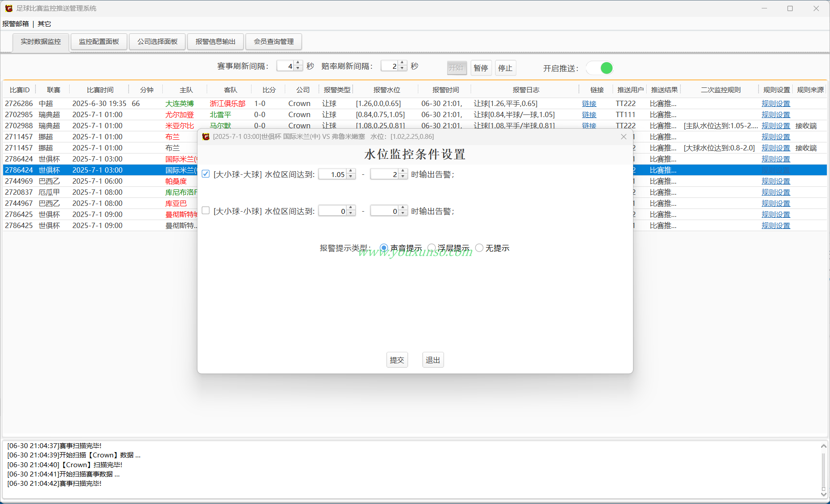
Task: Click the 赔率刷新间隔 value field
Action: coord(389,66)
